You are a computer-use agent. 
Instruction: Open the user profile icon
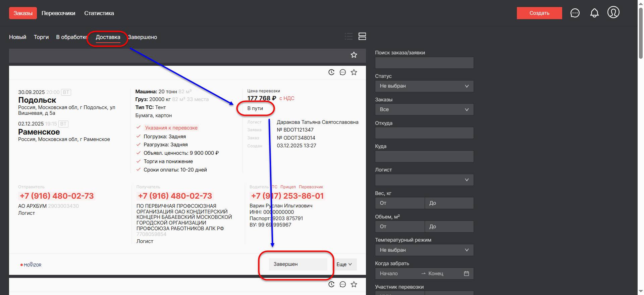tap(613, 12)
